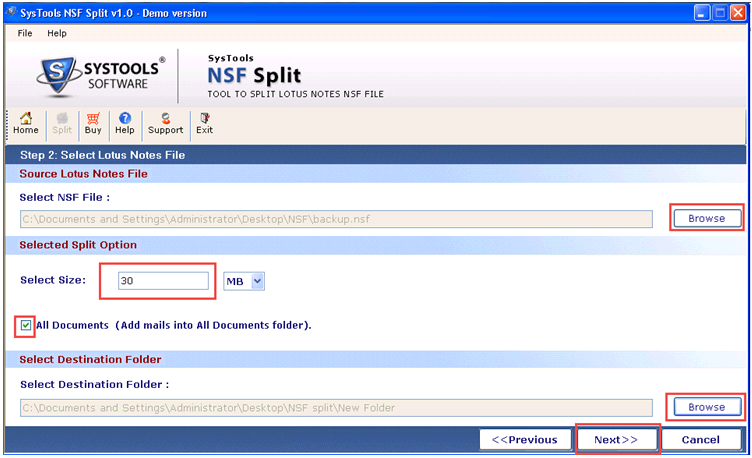Click the 'NSF Split' product title
This screenshot has height=458, width=752.
tap(254, 75)
